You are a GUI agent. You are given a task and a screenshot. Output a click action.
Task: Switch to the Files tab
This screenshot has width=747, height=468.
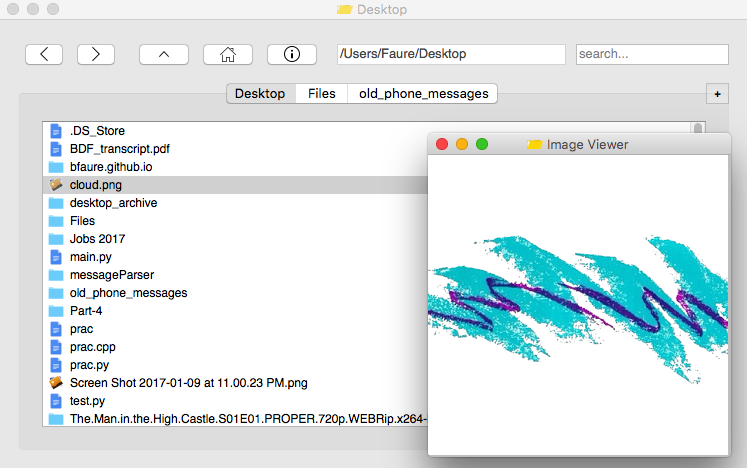tap(322, 93)
